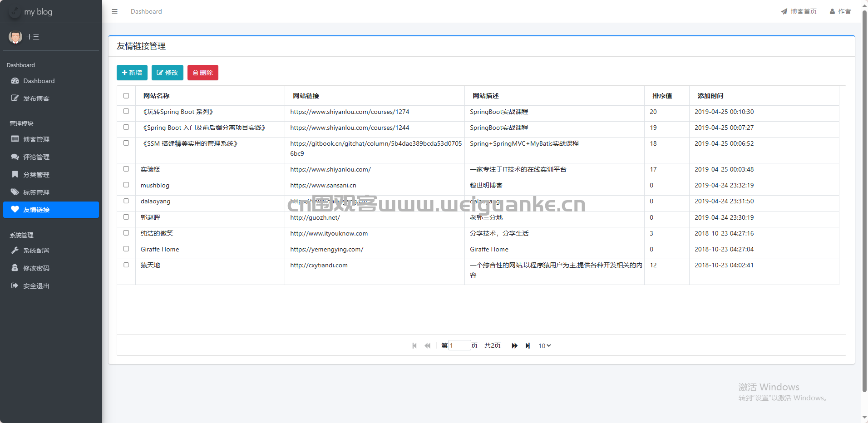Click the 系统配置 wrench icon

click(15, 250)
